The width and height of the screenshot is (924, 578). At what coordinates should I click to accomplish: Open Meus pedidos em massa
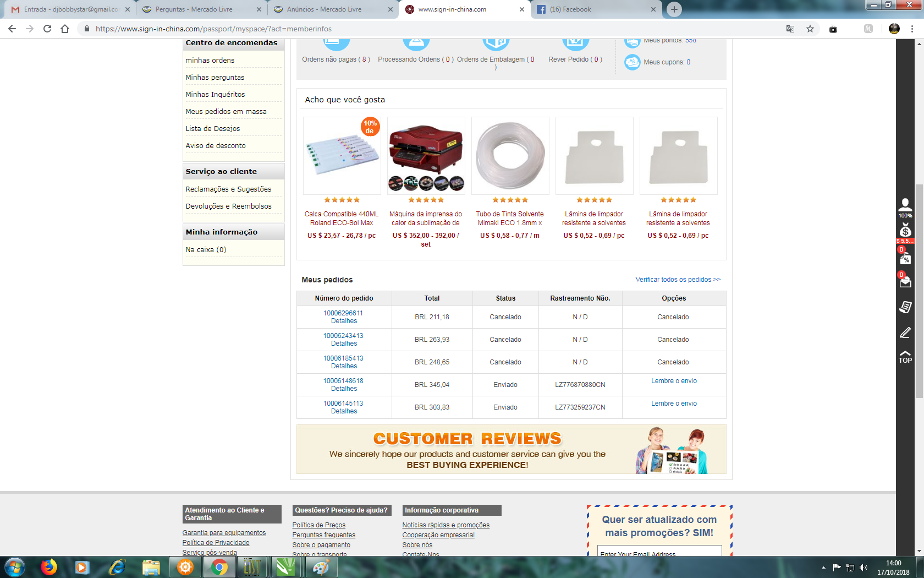click(x=226, y=111)
